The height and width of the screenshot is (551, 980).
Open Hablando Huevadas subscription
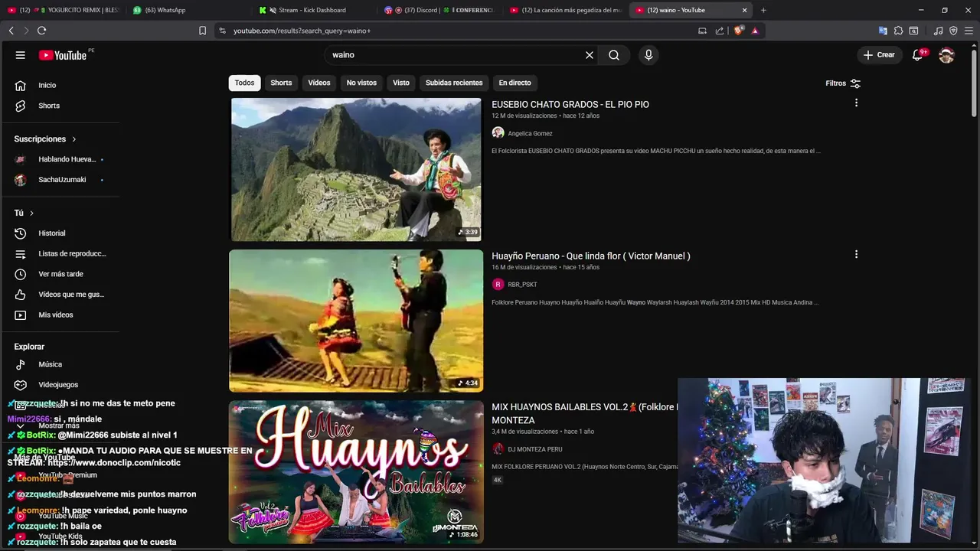pos(60,159)
